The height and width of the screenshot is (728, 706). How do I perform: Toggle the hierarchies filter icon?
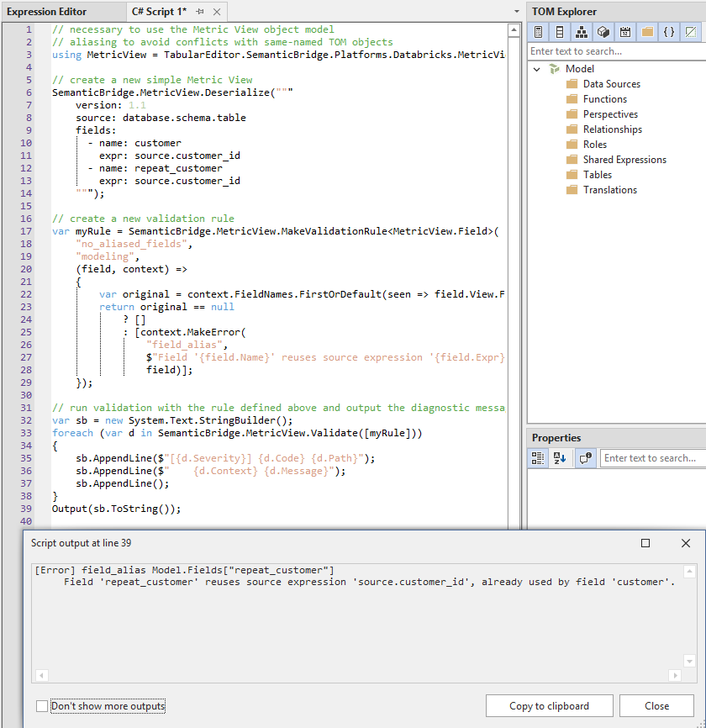pos(581,32)
